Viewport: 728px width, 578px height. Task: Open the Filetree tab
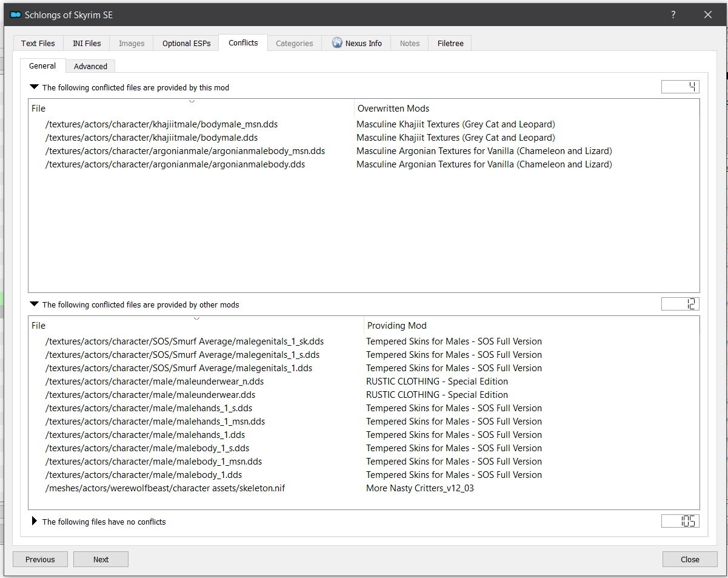point(450,43)
